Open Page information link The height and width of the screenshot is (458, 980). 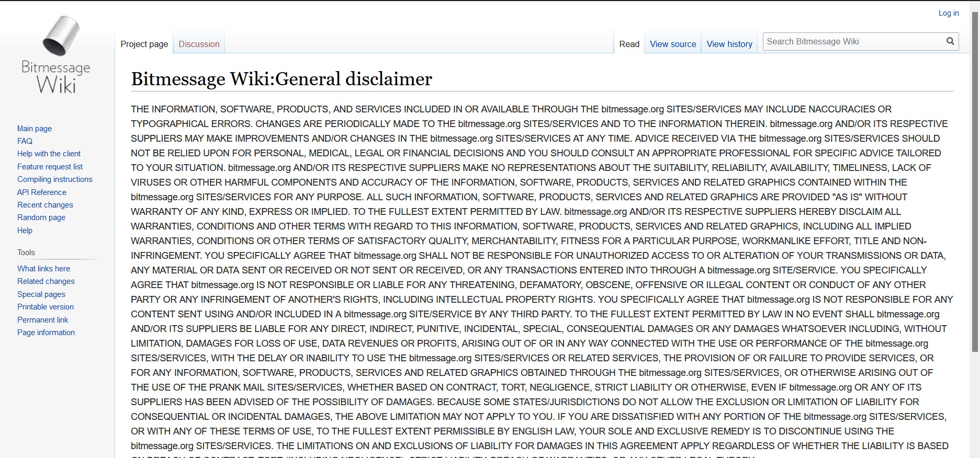46,333
